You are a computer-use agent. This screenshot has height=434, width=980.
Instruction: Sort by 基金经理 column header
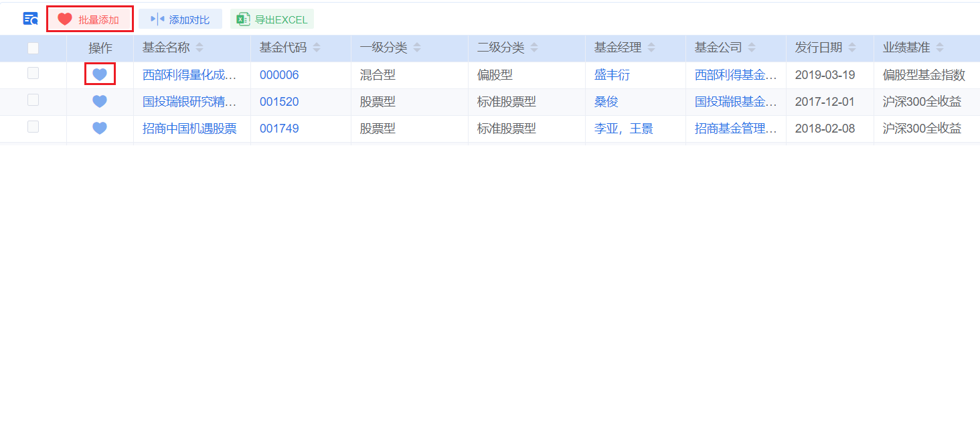click(618, 48)
